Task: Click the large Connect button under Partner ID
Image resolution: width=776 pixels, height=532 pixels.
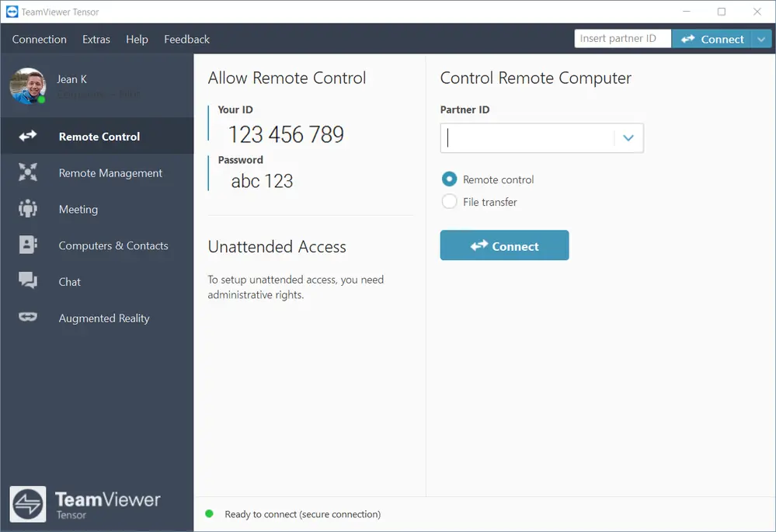Action: 504,245
